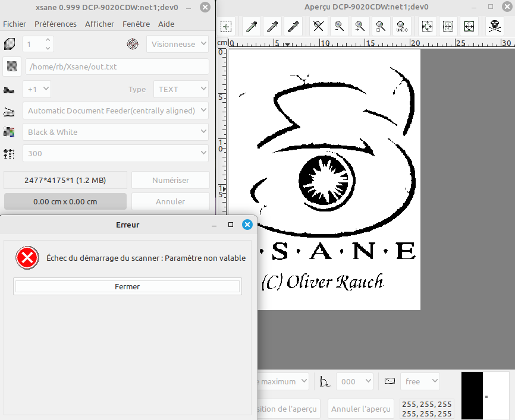Open Automatic Document Feeder source dropdown

[x=115, y=110]
